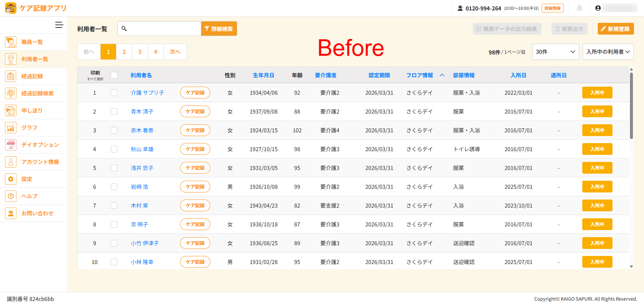
Task: Go to page 3 in pagination
Action: click(140, 52)
